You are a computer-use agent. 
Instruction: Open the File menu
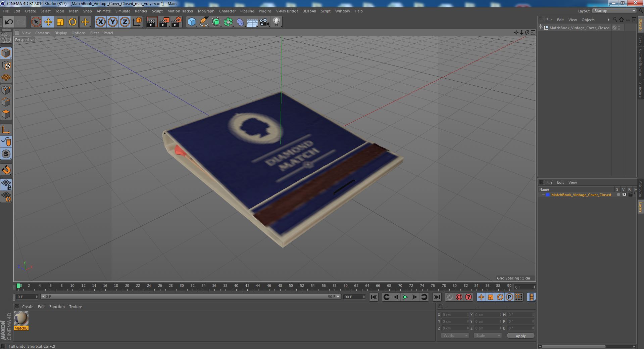click(x=6, y=11)
